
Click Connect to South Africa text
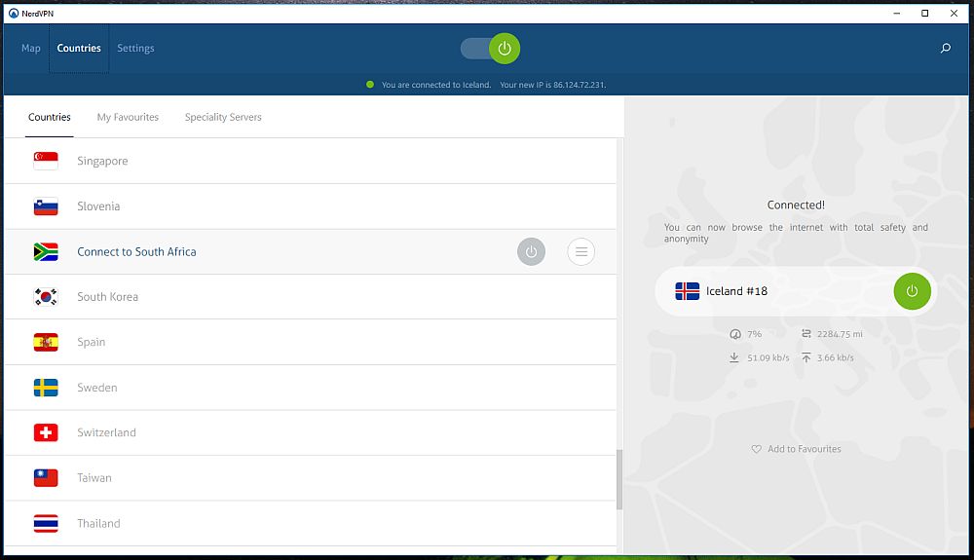click(x=136, y=251)
